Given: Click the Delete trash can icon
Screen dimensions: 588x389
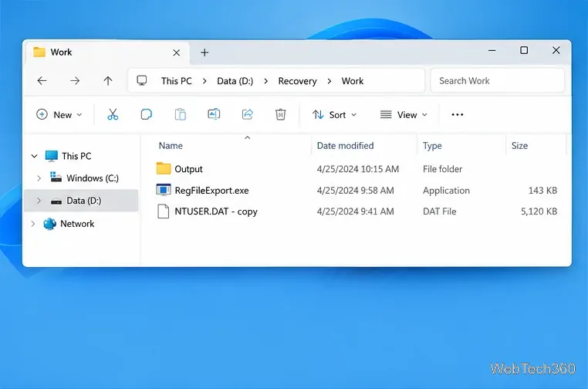Looking at the screenshot, I should pyautogui.click(x=281, y=114).
